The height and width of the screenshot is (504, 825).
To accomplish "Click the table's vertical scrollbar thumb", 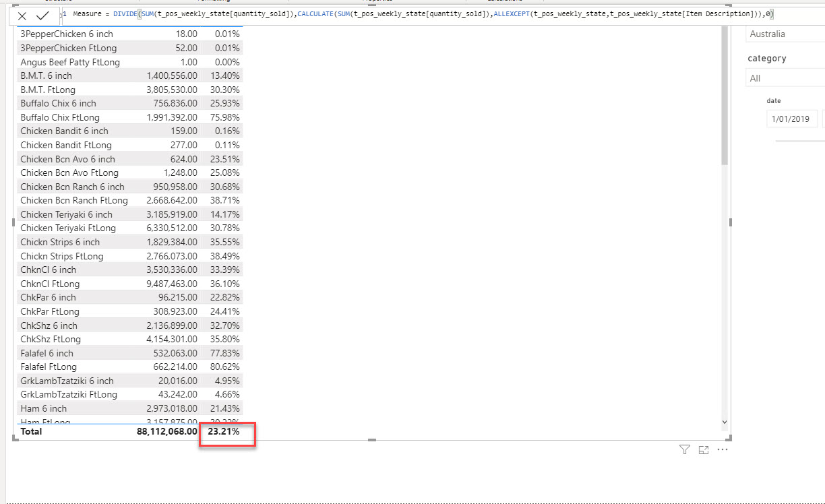I will coord(725,96).
